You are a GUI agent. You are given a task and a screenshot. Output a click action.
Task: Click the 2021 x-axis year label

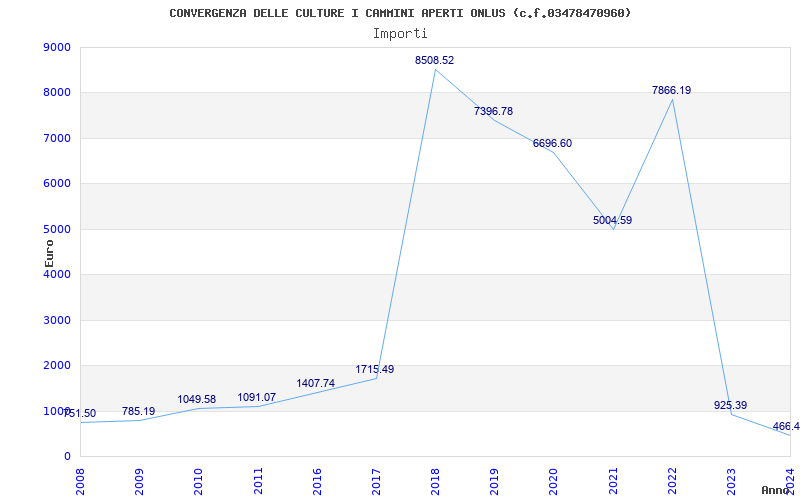[x=613, y=481]
